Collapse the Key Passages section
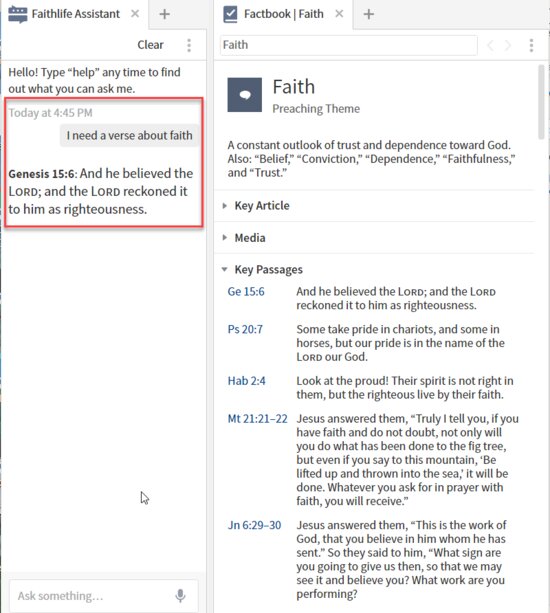Screen dimensions: 550x613 pyautogui.click(x=225, y=269)
